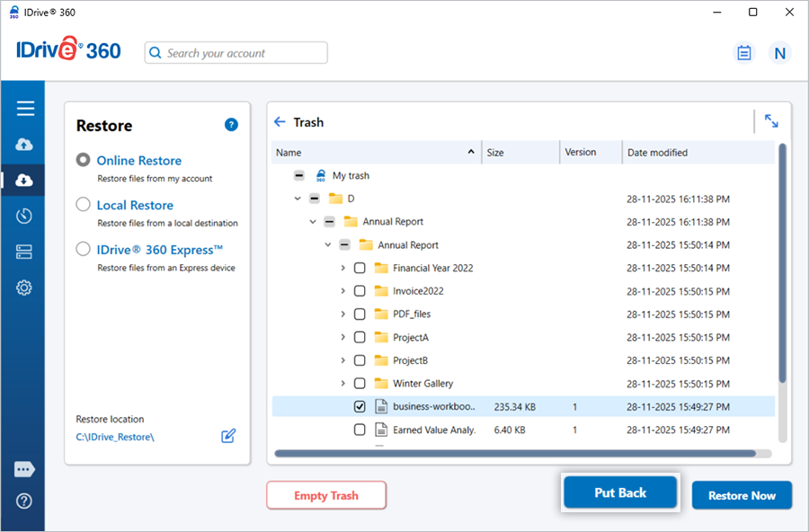Image resolution: width=809 pixels, height=532 pixels.
Task: Click the Empty Trash button
Action: pos(326,495)
